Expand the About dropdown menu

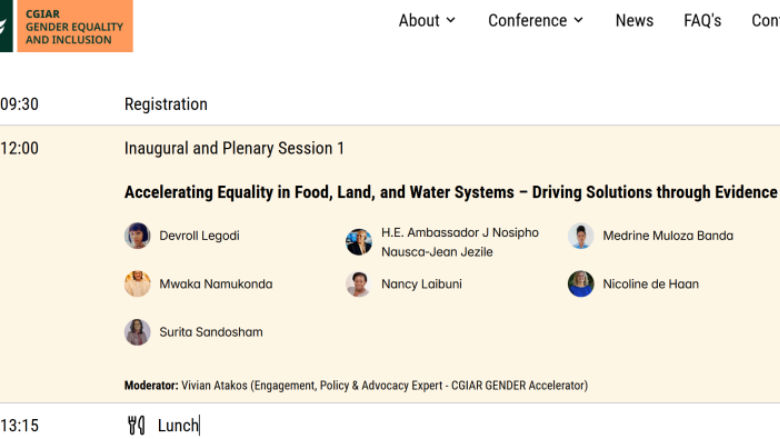click(x=427, y=20)
